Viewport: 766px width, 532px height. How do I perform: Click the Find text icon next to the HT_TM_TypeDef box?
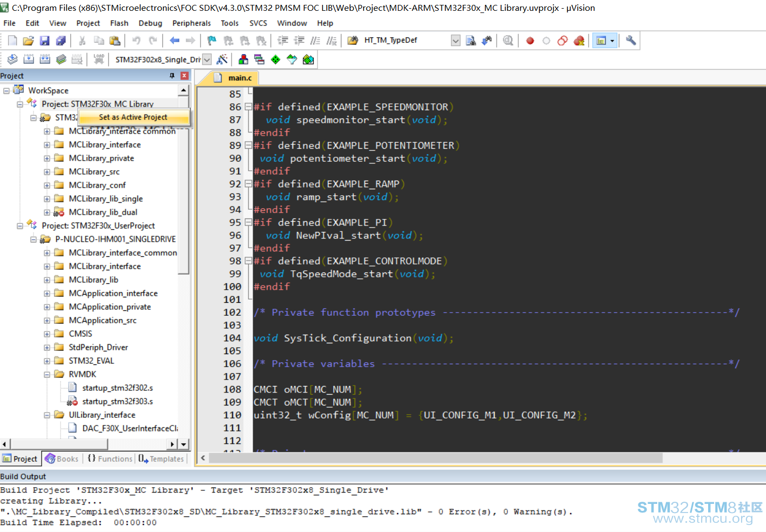471,41
